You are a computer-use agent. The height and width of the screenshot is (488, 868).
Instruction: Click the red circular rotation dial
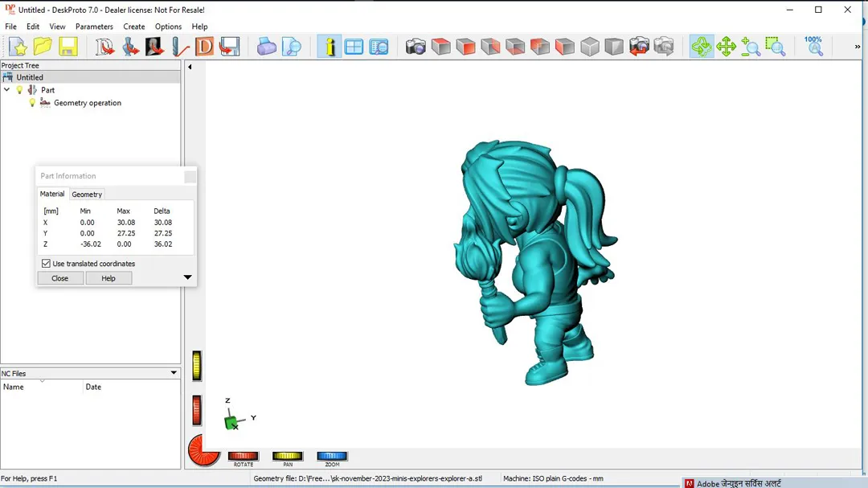click(x=203, y=449)
